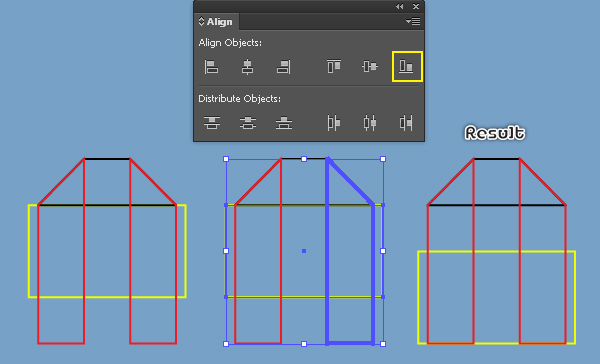Click Horizontal Distribute Center icon

point(370,123)
